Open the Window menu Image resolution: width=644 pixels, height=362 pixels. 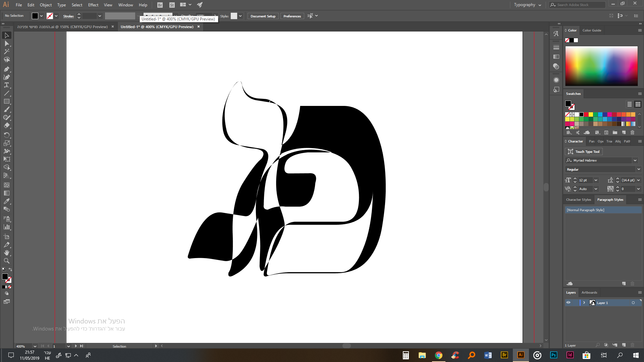click(x=125, y=5)
